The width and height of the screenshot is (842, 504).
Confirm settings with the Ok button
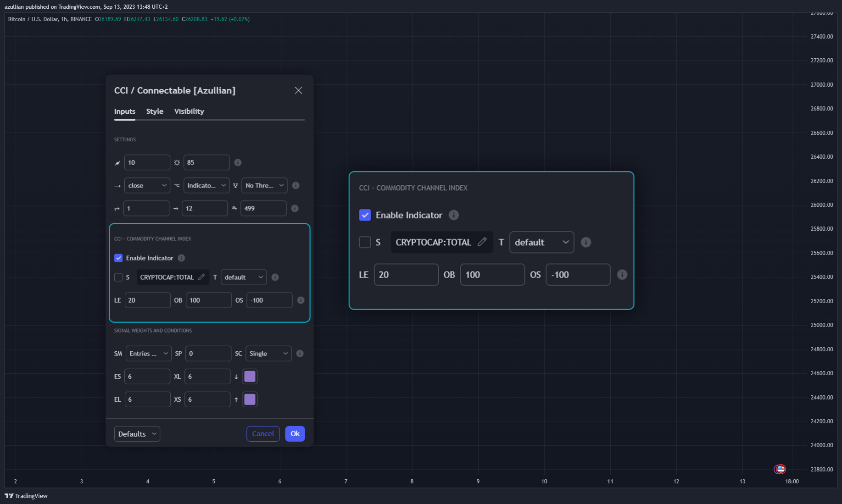[x=295, y=434]
